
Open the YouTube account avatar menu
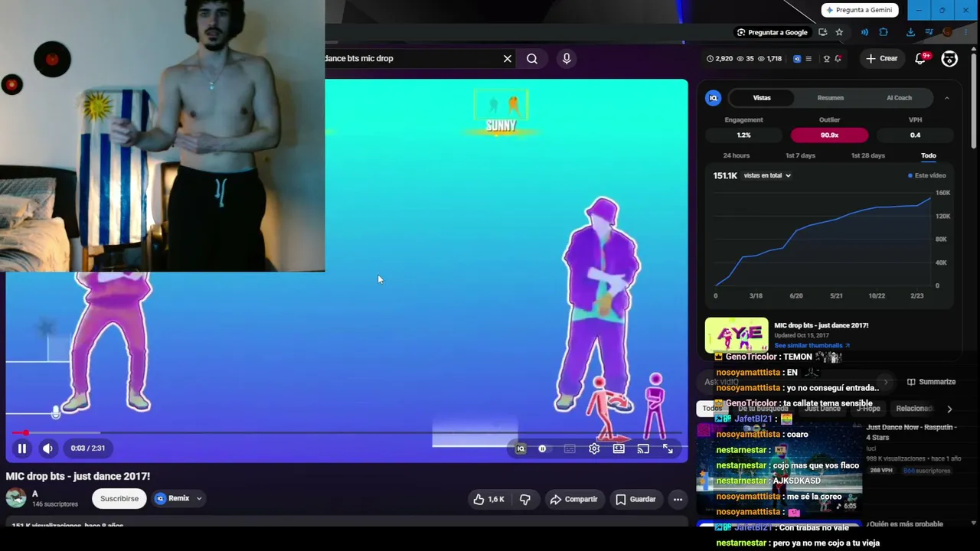(949, 58)
